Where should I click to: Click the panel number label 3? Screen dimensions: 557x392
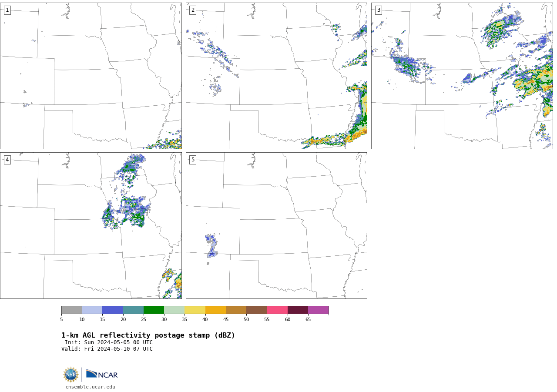(x=378, y=10)
